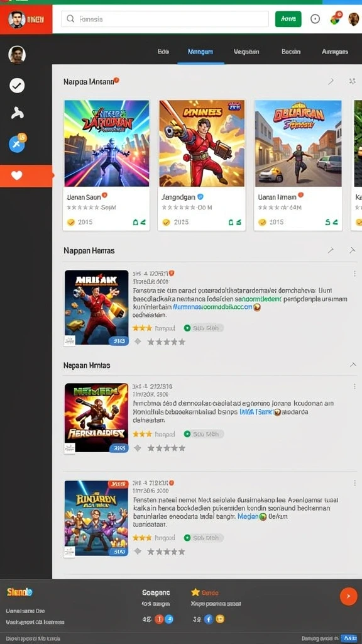Rate the third list item using gray stars
Image resolution: width=362 pixels, height=644 pixels.
[166, 552]
